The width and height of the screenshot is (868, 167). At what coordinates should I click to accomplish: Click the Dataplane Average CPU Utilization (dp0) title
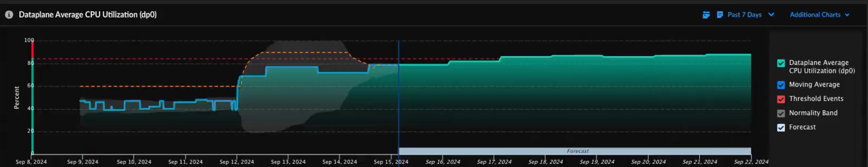click(87, 15)
